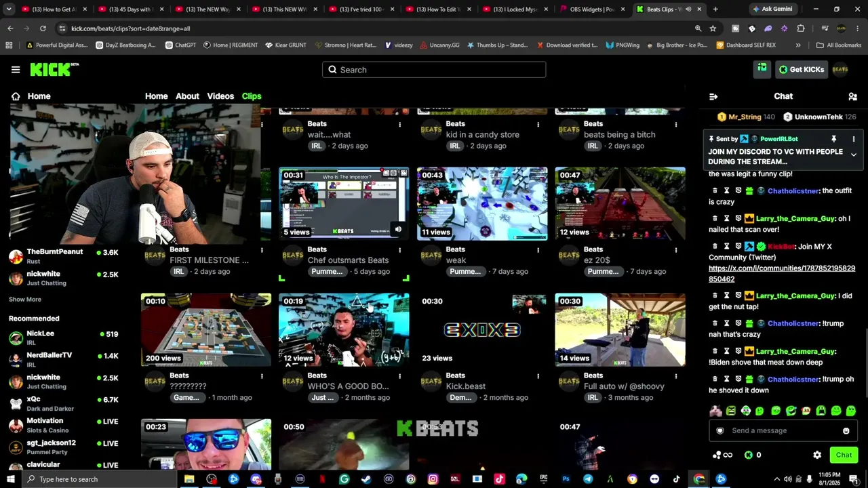868x488 pixels.
Task: Open the Kick hamburger sidebar menu
Action: [x=16, y=69]
